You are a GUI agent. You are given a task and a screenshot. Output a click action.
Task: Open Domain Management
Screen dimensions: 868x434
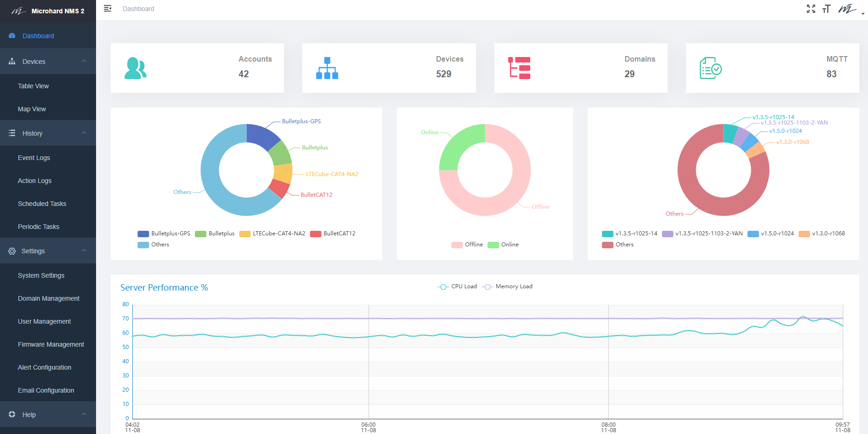click(48, 298)
